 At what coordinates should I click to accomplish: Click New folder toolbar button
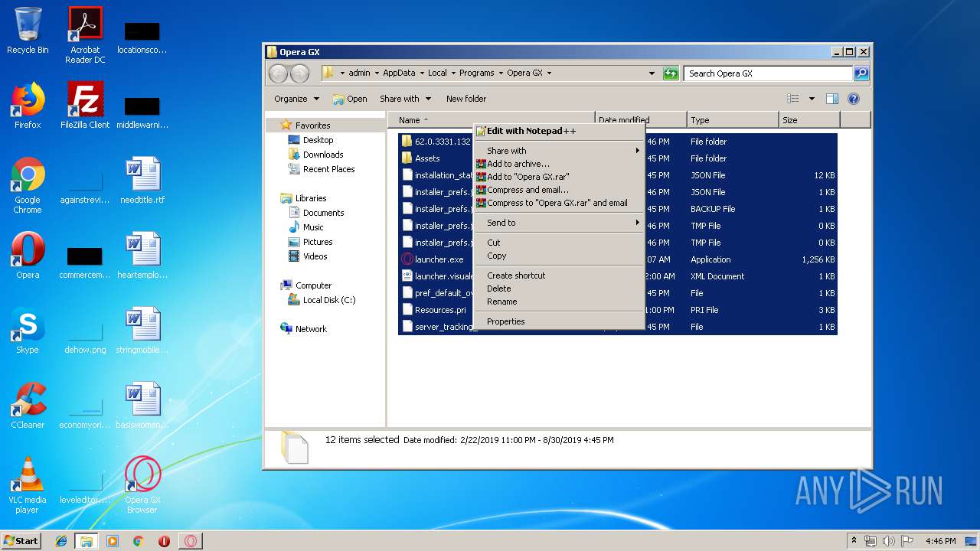(466, 99)
